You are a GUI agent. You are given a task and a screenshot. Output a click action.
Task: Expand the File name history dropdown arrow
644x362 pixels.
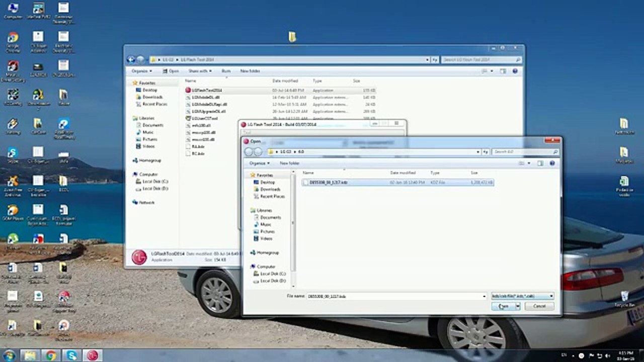[x=485, y=297]
